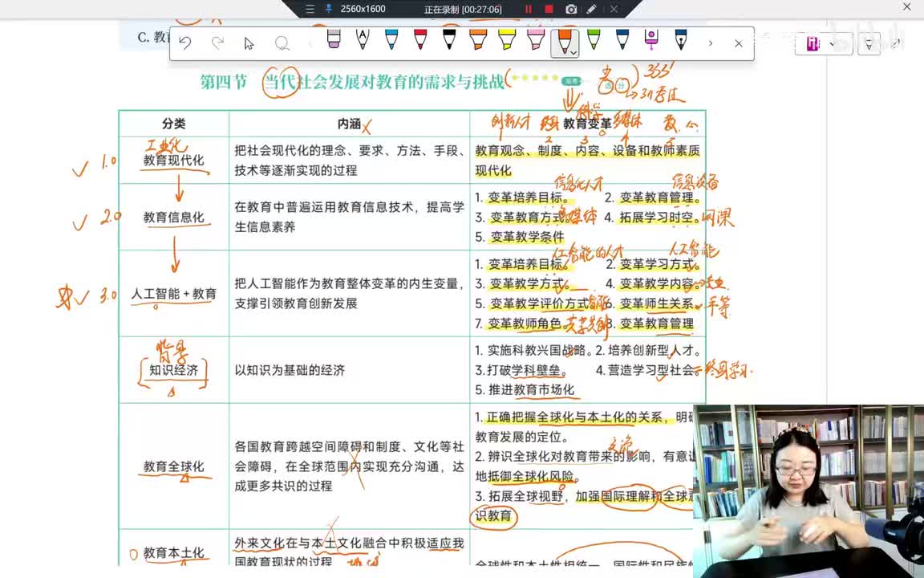Select the dark blue fountain pen

pos(681,39)
